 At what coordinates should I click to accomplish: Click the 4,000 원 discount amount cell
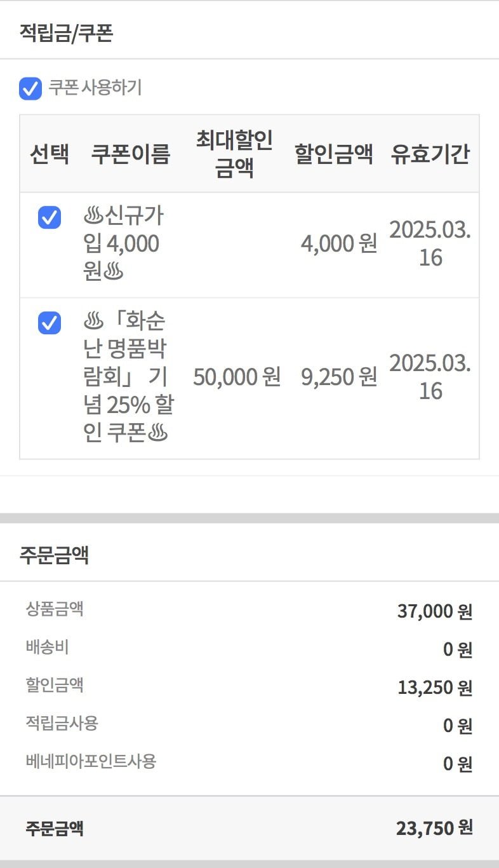pyautogui.click(x=339, y=244)
